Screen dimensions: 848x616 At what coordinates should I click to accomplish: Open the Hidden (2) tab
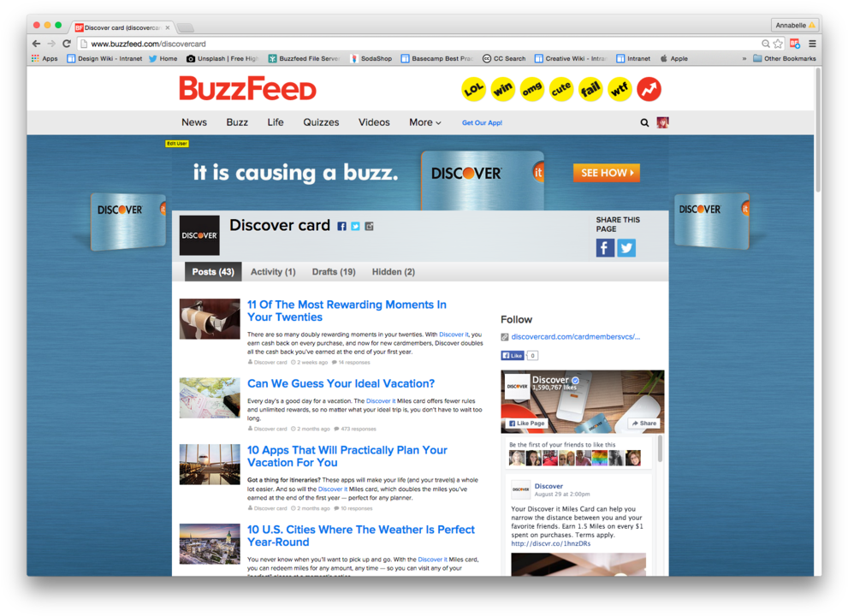pyautogui.click(x=393, y=272)
